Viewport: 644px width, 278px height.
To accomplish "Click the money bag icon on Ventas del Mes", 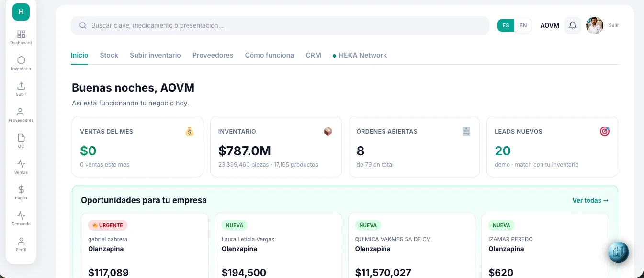I will [x=190, y=131].
